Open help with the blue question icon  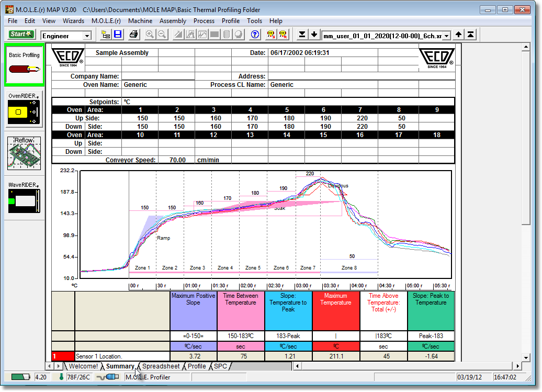tap(255, 34)
